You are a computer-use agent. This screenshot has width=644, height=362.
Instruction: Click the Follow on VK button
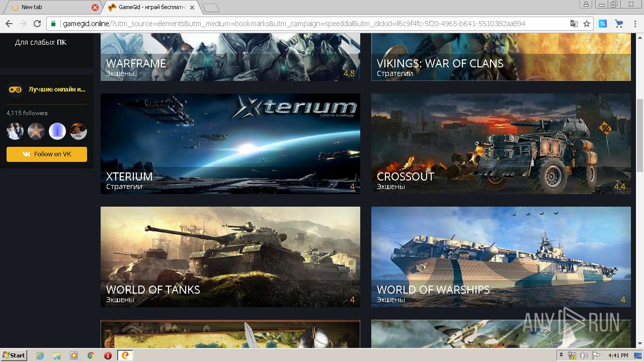click(47, 154)
